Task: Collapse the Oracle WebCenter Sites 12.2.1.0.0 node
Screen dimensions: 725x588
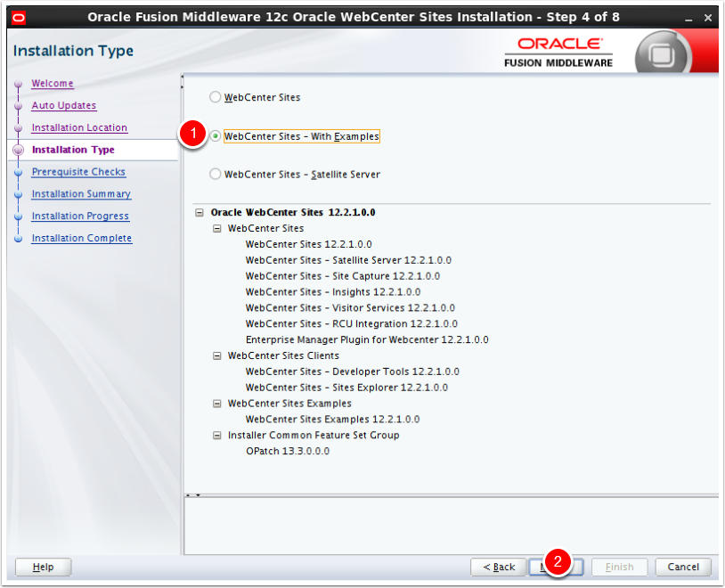Action: tap(200, 213)
